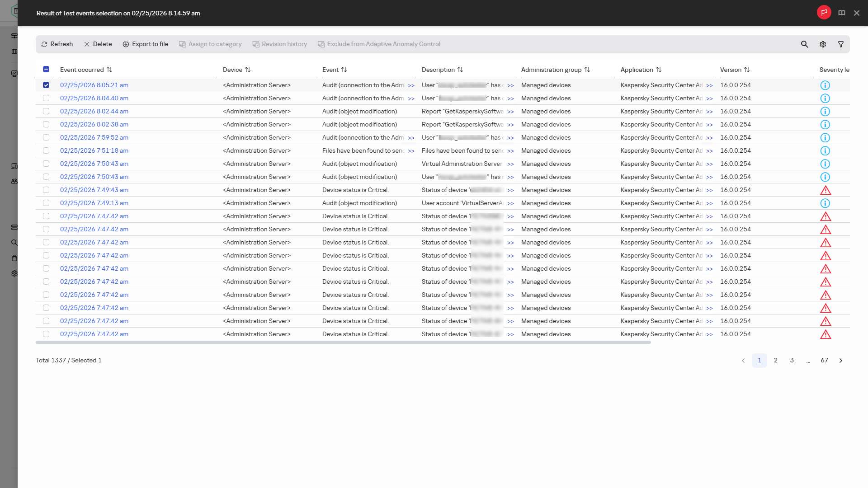Click info severity icon for 8:05:21 event
Viewport: 868px width, 488px height.
825,85
